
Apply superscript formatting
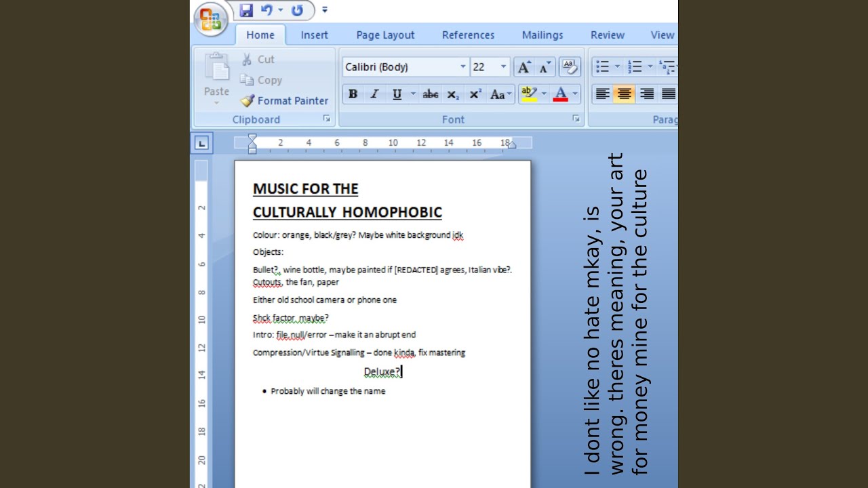coord(475,95)
